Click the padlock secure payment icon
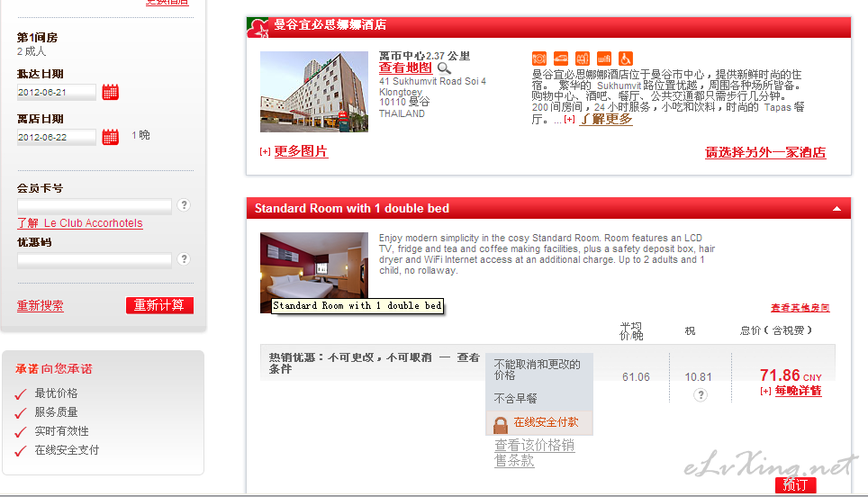Viewport: 868px width, 497px height. (501, 424)
